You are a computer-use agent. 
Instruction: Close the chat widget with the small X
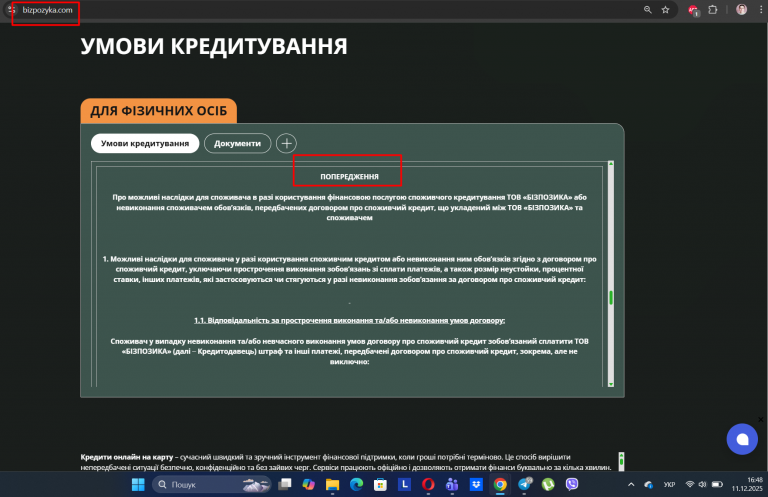coord(761,420)
